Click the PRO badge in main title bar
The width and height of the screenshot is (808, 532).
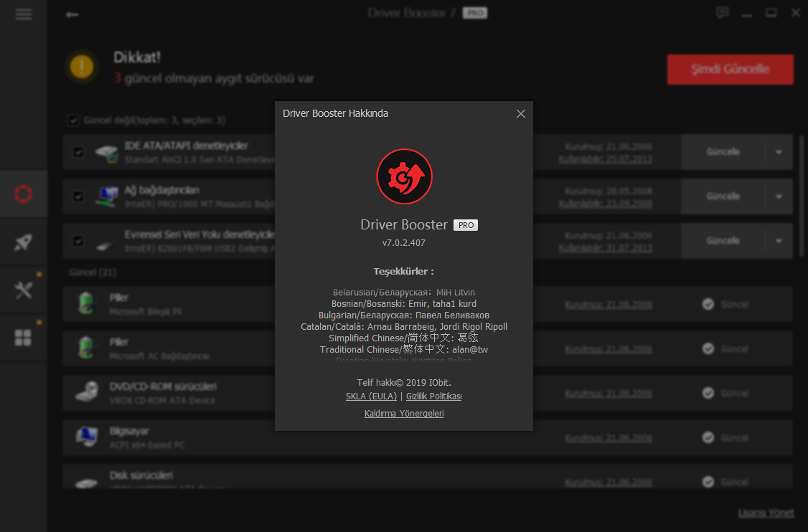(474, 13)
